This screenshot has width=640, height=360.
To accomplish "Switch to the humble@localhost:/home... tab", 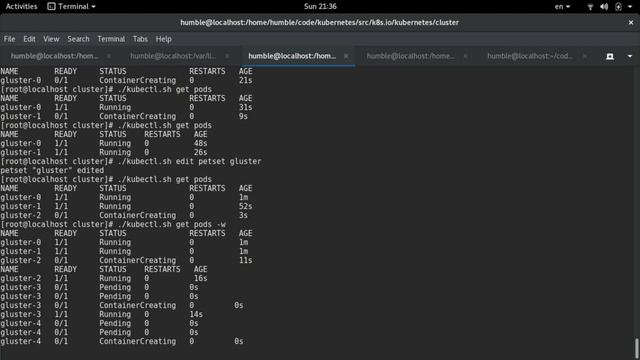I will [411, 56].
